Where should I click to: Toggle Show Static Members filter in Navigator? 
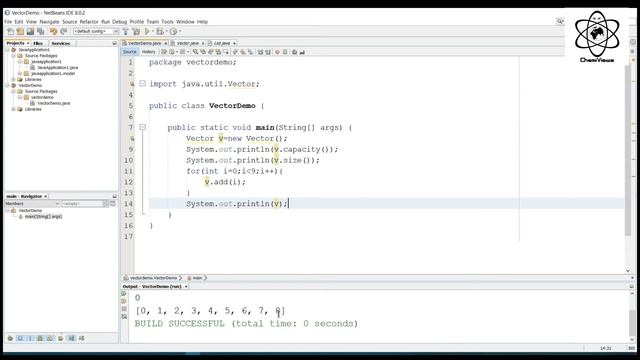(x=30, y=338)
